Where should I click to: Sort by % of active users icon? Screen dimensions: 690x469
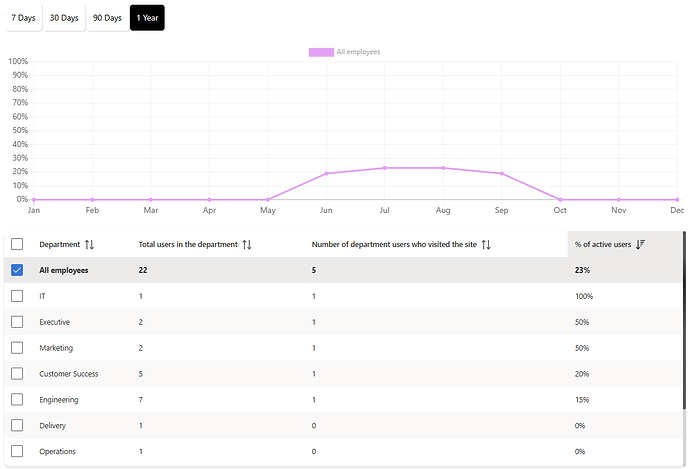point(640,244)
